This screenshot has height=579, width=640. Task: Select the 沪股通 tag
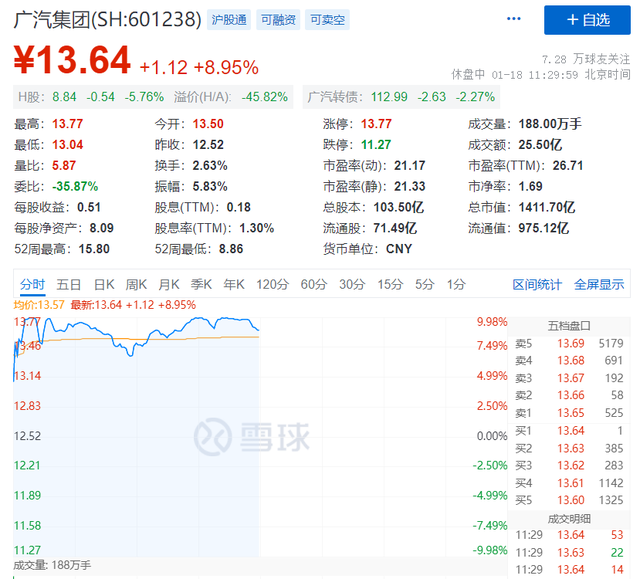click(229, 20)
